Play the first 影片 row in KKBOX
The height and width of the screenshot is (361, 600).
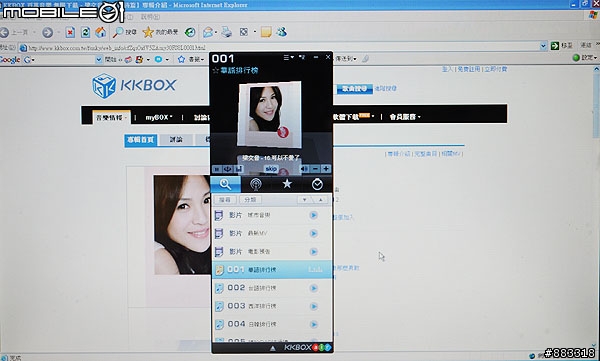pyautogui.click(x=313, y=215)
